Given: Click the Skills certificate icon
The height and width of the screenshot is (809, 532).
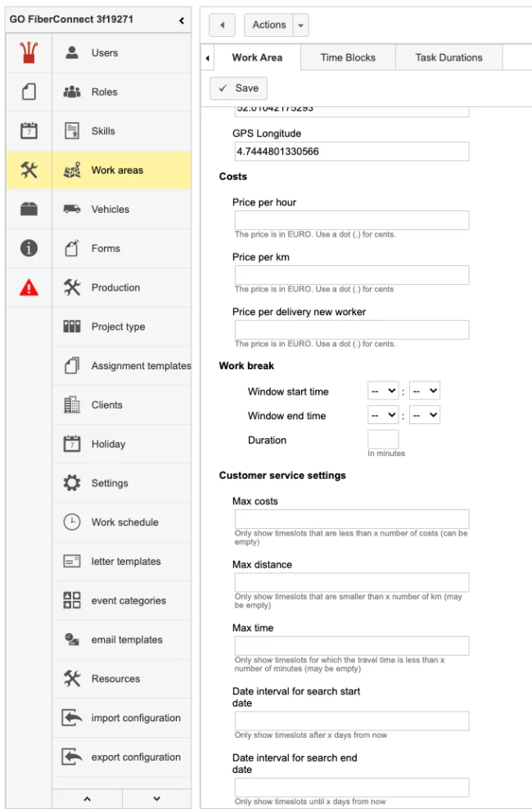Looking at the screenshot, I should [x=72, y=131].
